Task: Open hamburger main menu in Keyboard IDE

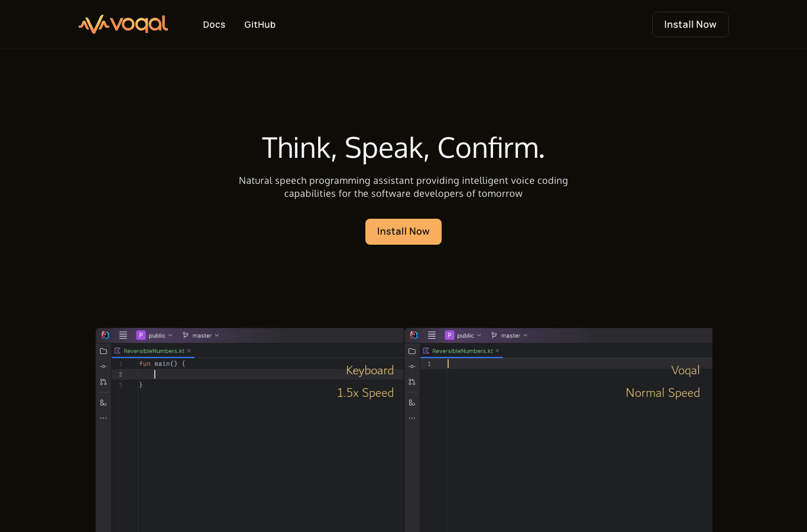Action: pyautogui.click(x=123, y=335)
